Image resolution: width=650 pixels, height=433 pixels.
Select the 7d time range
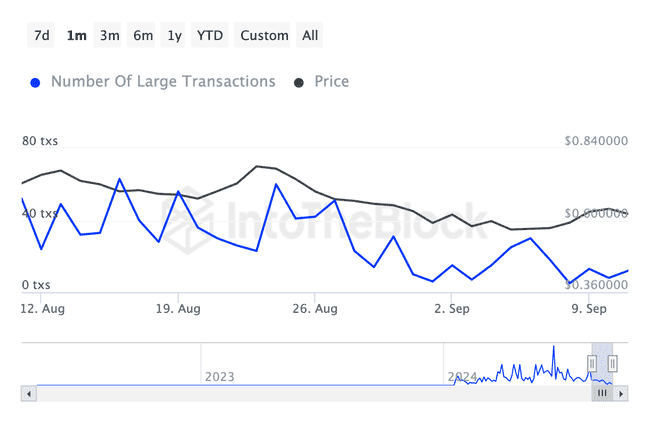pos(42,36)
